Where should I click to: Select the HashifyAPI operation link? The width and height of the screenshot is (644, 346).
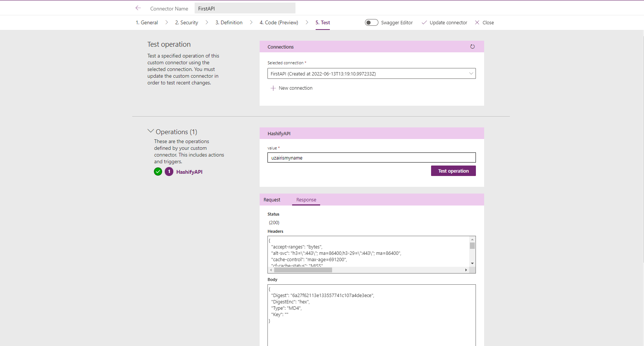point(189,172)
